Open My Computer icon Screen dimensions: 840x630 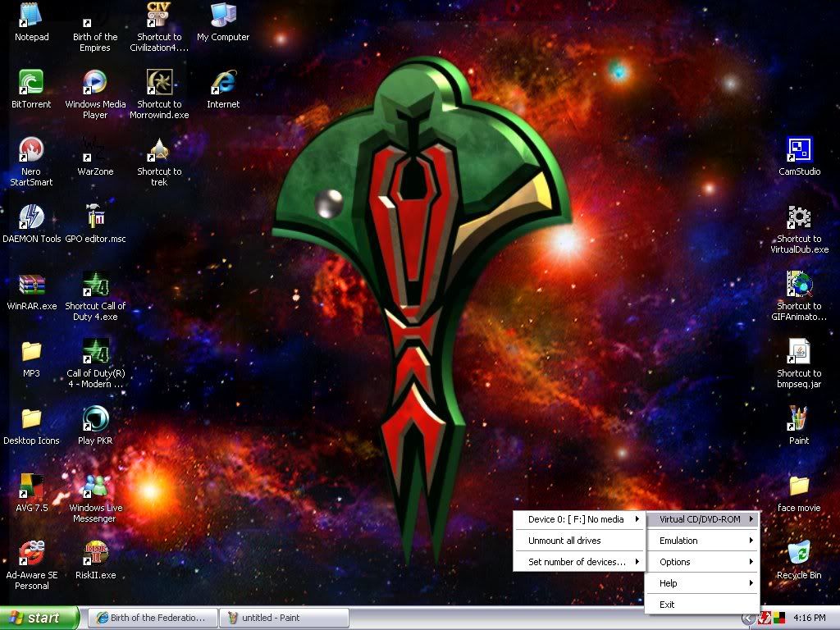223,16
